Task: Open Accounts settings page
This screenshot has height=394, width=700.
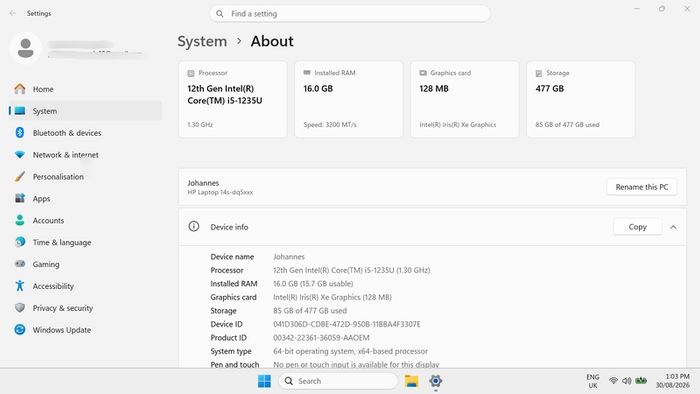Action: pos(85,220)
